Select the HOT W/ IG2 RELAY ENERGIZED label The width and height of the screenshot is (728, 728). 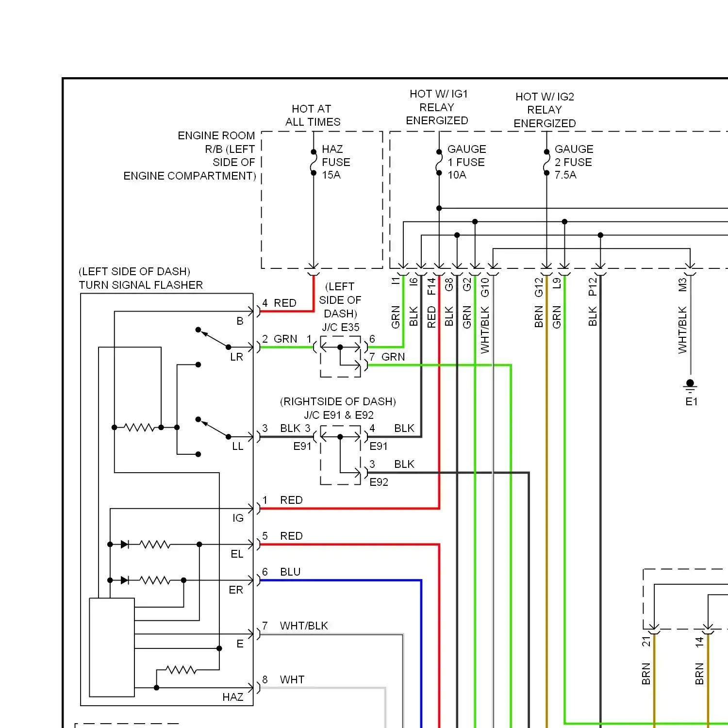[x=545, y=110]
